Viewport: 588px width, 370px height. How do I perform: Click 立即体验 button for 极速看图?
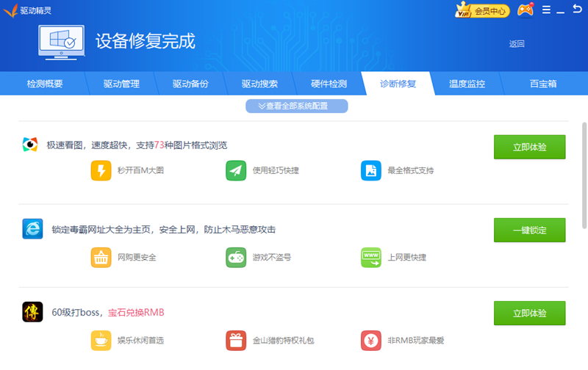click(529, 147)
